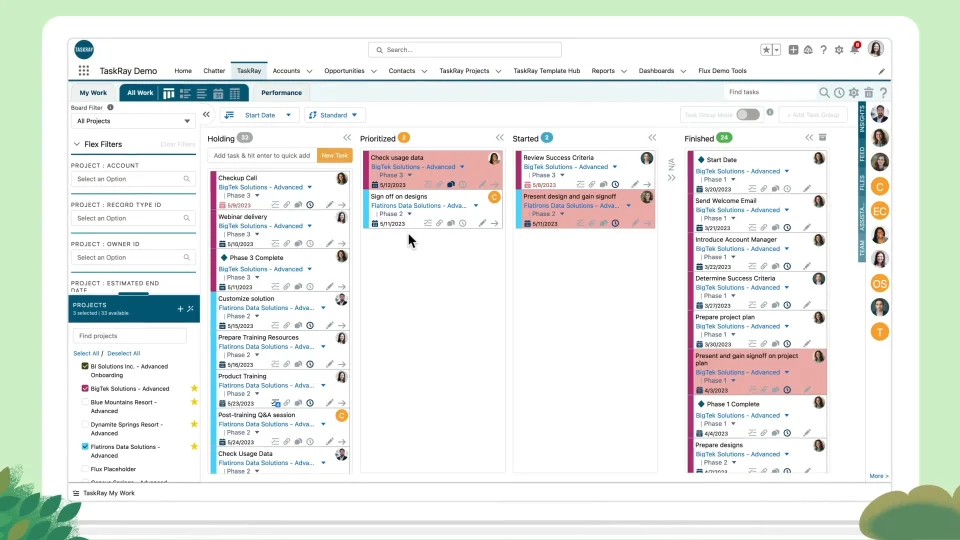The width and height of the screenshot is (960, 540).
Task: Click the quick add task input
Action: pos(262,156)
